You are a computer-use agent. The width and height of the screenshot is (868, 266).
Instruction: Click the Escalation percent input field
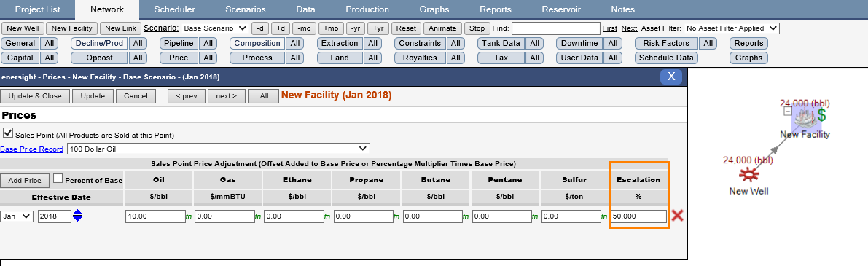(x=639, y=216)
